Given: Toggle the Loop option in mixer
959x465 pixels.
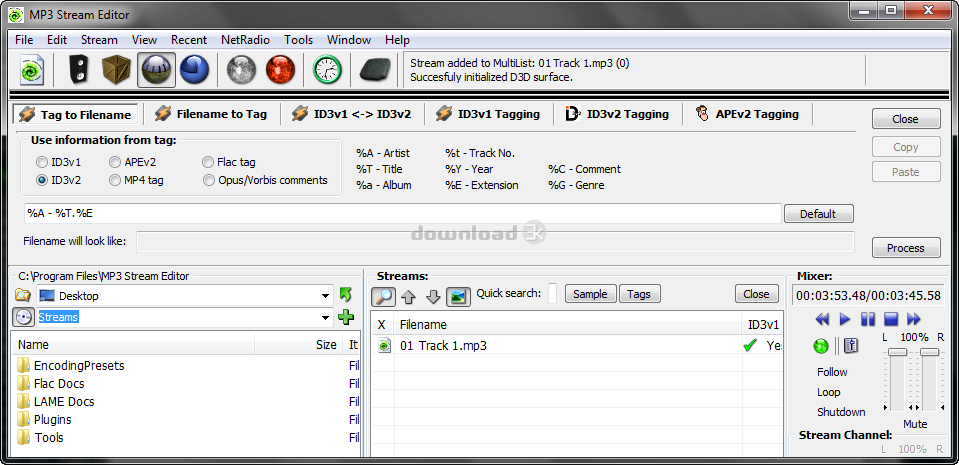Looking at the screenshot, I should (x=829, y=392).
